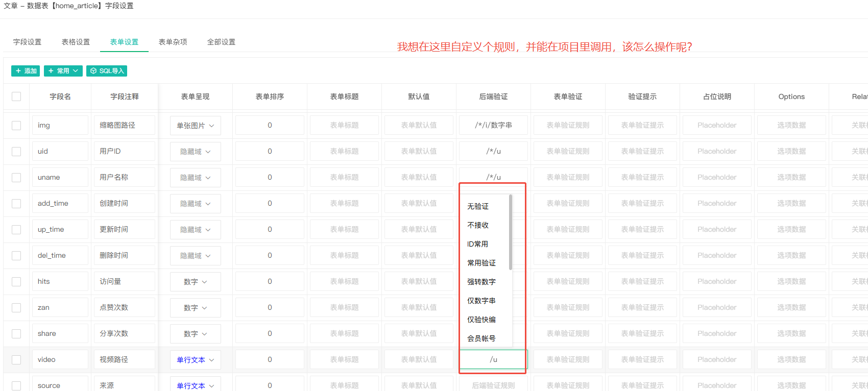Open the 常用 dropdown button
This screenshot has height=391, width=868.
pyautogui.click(x=63, y=71)
